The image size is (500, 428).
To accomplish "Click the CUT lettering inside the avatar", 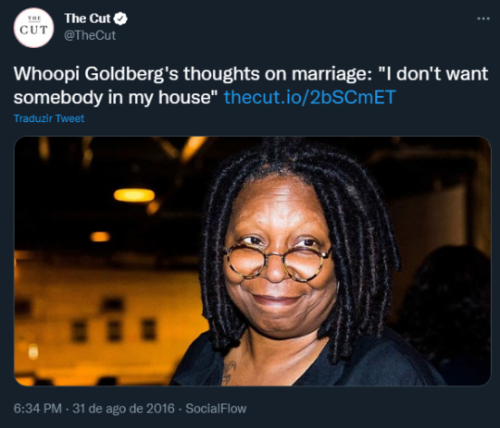I will pos(34,30).
